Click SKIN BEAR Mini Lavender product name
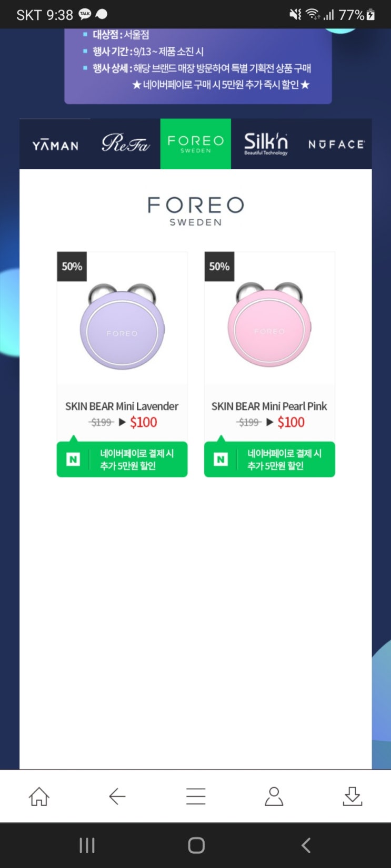 point(122,406)
